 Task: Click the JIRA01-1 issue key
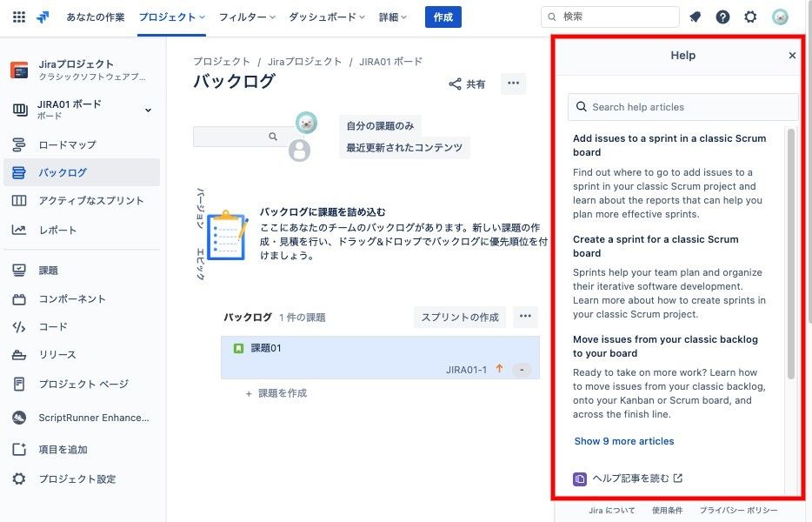tap(466, 370)
